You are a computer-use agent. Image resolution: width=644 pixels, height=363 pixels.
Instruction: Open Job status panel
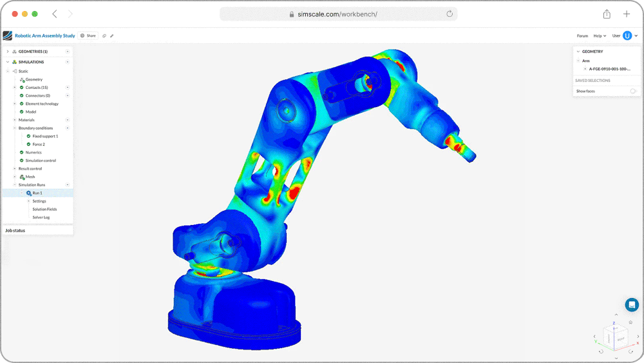38,231
